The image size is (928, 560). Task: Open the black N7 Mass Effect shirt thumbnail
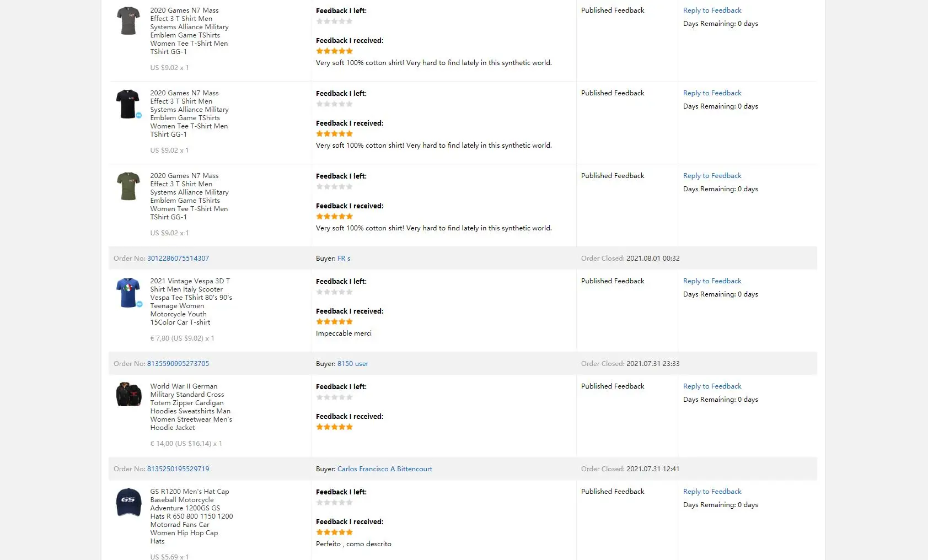[128, 104]
